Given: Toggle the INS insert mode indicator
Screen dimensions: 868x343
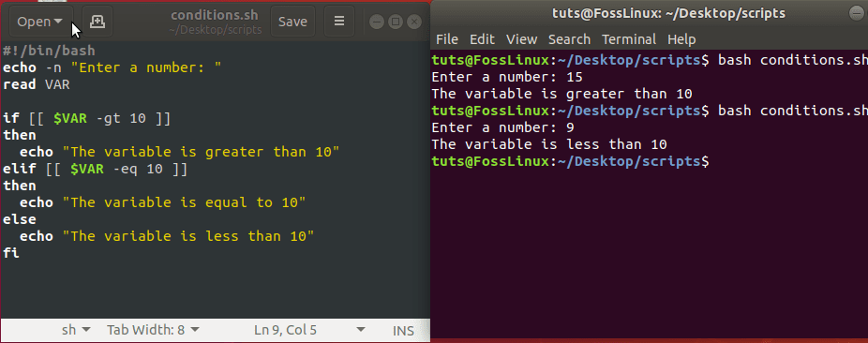Looking at the screenshot, I should click(x=403, y=331).
